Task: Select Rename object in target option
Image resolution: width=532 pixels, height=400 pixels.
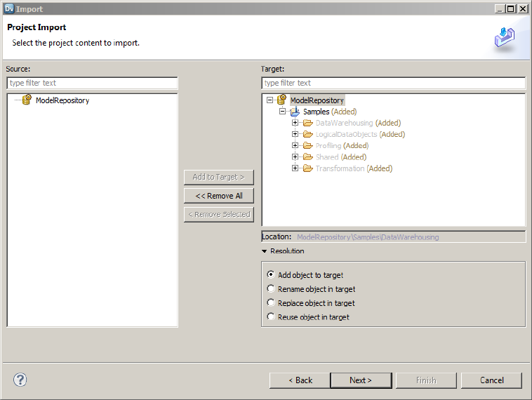Action: pos(271,288)
